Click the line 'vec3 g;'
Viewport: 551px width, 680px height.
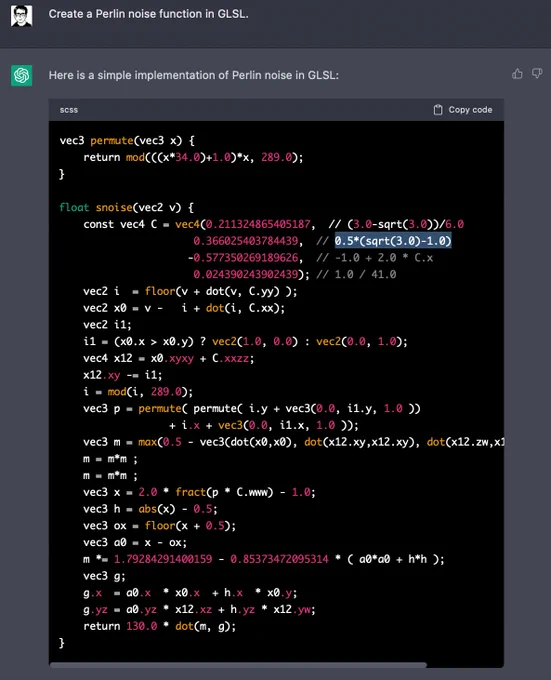pos(104,576)
